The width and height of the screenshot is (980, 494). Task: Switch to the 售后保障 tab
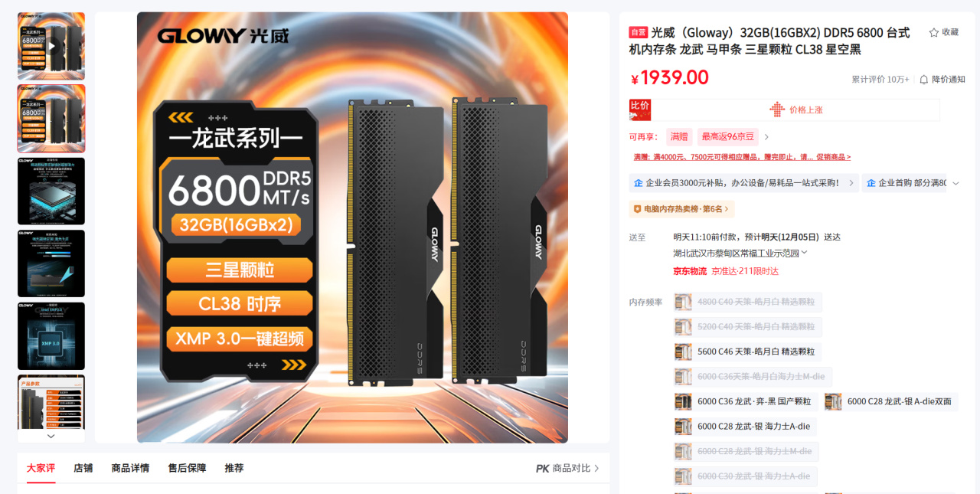click(x=187, y=468)
